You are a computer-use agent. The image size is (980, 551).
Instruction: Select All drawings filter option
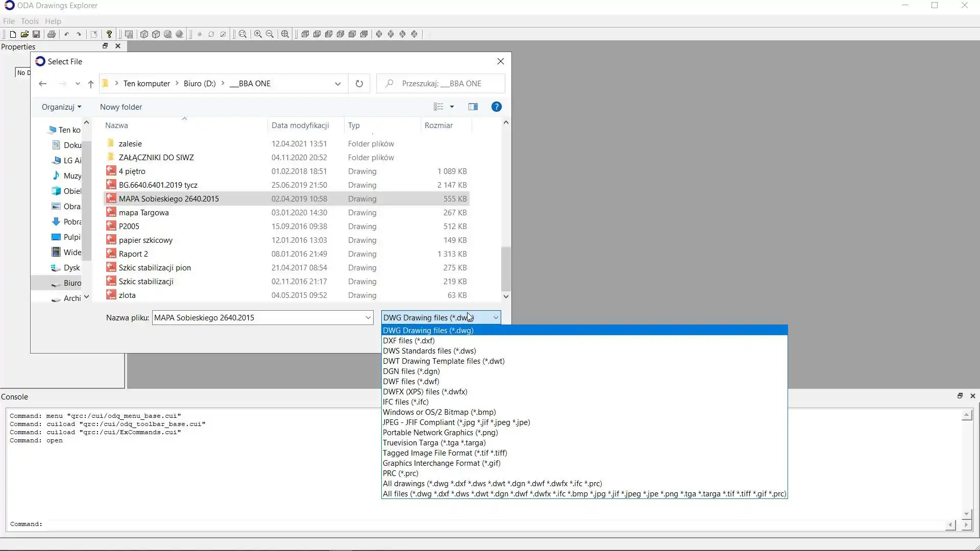[492, 484]
